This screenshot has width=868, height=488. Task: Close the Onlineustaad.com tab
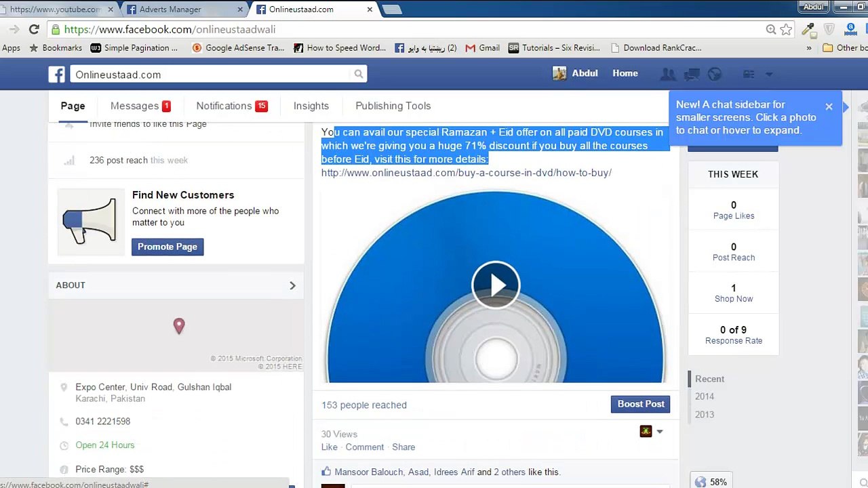click(x=370, y=9)
